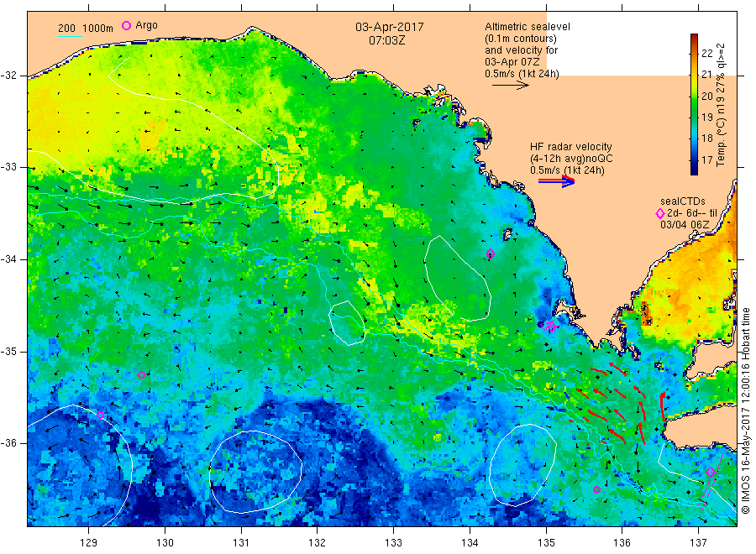This screenshot has width=756, height=554.
Task: Click the '07:03Z' time label
Action: coord(387,40)
